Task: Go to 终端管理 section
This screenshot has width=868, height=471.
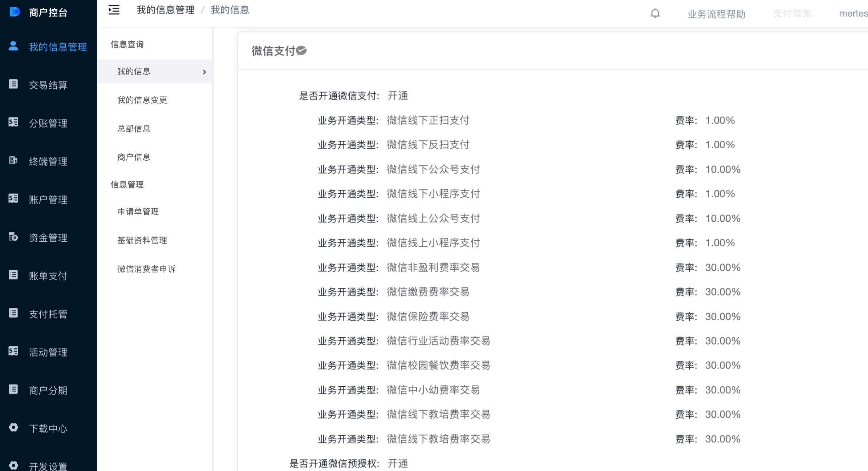Action: click(x=48, y=161)
